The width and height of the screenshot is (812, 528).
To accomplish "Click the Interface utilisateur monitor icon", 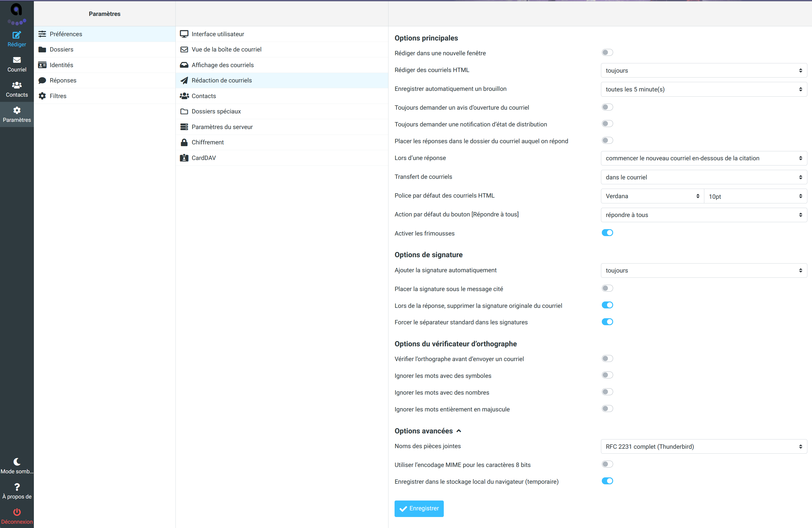I will tap(184, 34).
